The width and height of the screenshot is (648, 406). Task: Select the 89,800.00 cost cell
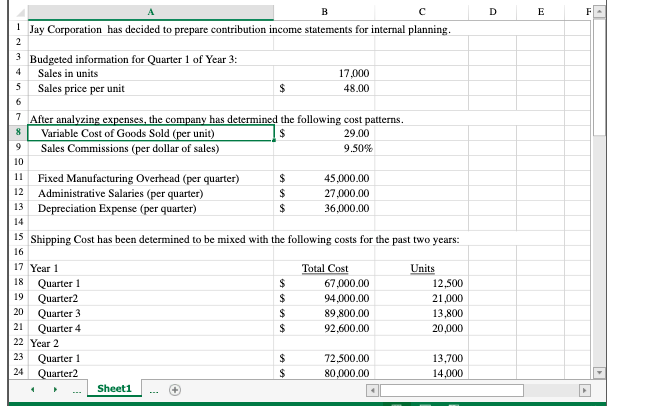[324, 313]
